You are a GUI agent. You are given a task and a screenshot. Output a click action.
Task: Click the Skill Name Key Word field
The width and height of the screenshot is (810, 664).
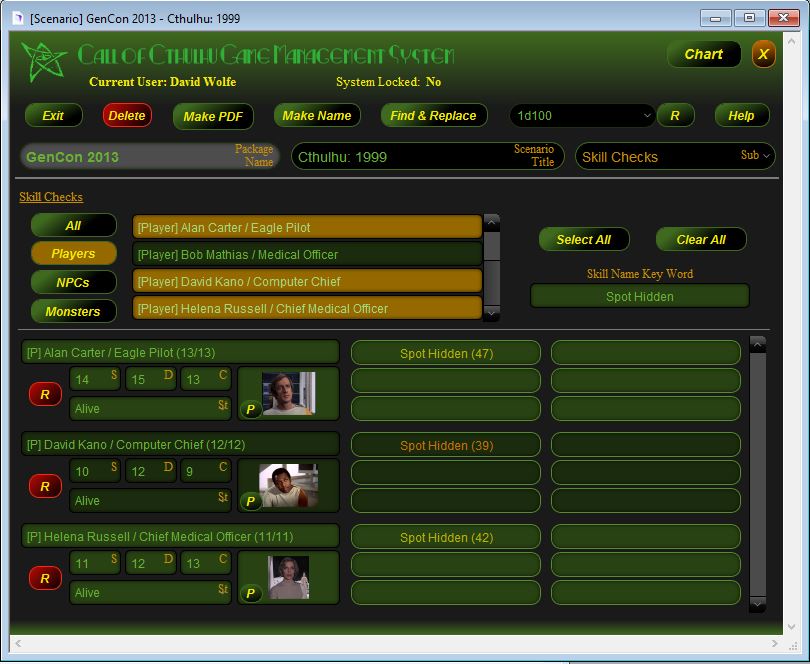coord(640,296)
